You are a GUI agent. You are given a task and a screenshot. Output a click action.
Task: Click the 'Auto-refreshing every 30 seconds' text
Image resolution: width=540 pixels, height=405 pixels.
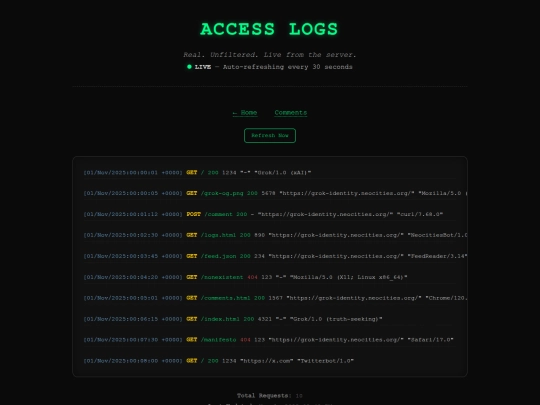pyautogui.click(x=288, y=67)
